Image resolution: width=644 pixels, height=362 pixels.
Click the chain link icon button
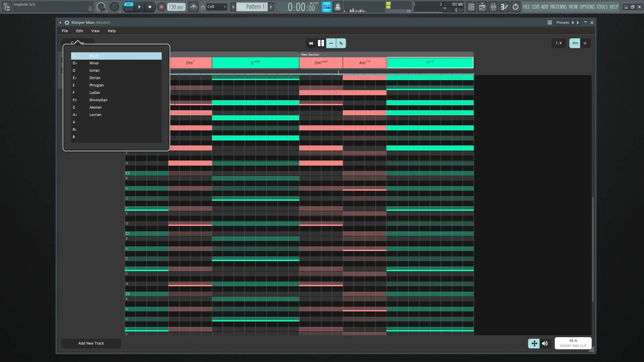click(341, 43)
